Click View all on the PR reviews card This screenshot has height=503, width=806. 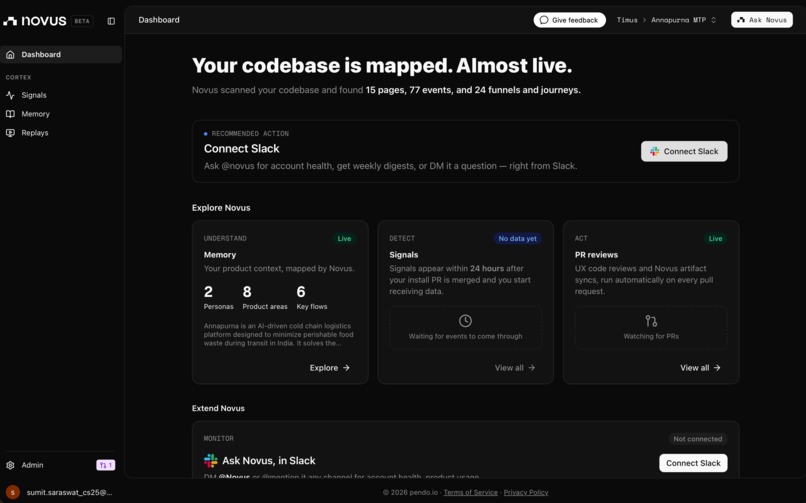pyautogui.click(x=700, y=368)
